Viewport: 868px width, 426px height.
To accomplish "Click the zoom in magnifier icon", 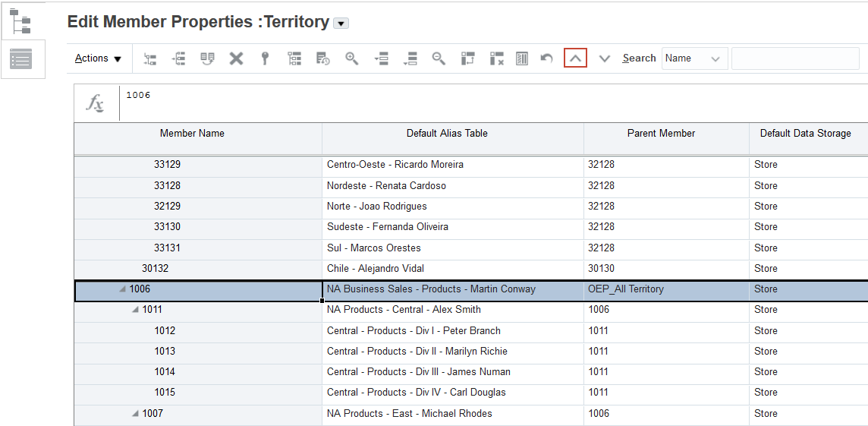I will coord(352,58).
